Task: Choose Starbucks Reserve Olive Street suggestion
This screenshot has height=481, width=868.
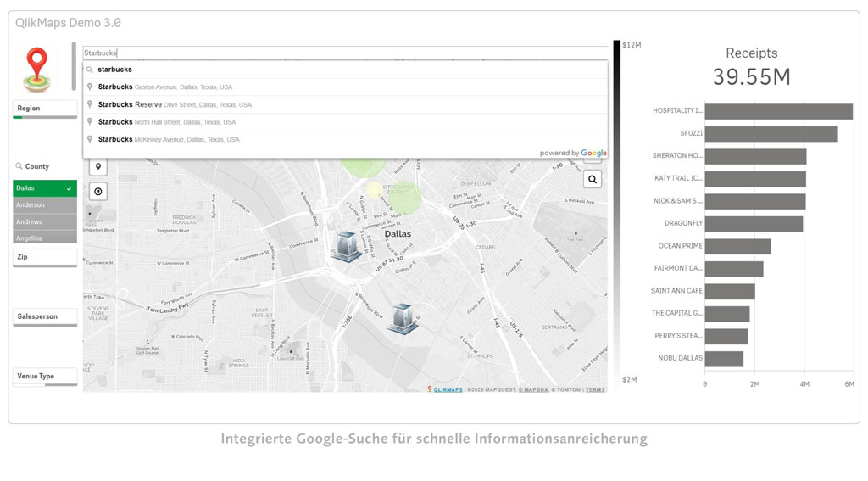Action: coord(346,104)
